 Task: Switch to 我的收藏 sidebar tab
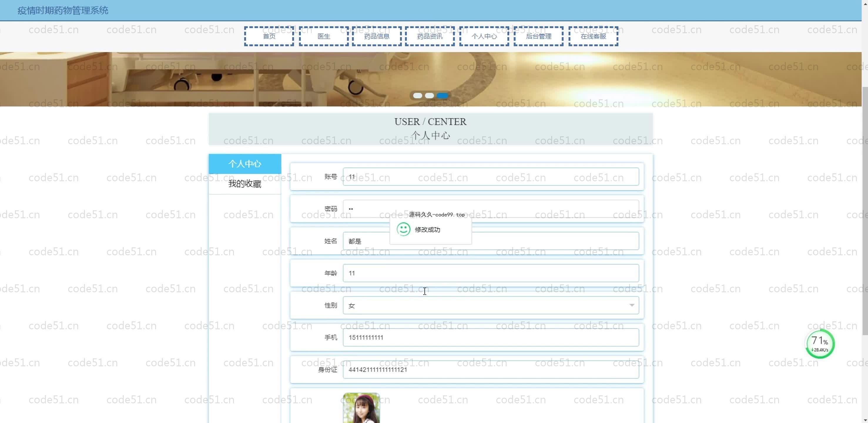[245, 184]
